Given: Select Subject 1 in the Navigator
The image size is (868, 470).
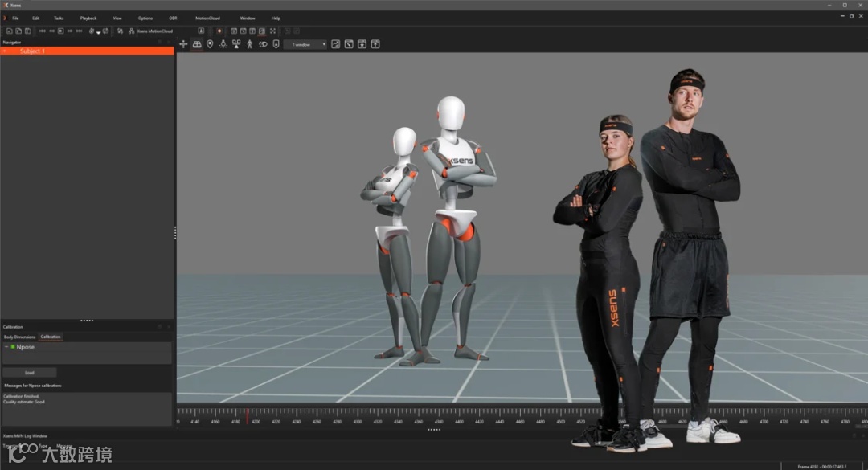Looking at the screenshot, I should point(87,51).
